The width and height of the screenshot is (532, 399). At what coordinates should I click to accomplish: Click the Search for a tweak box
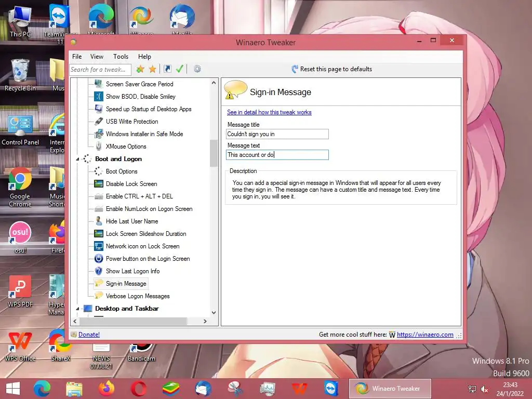100,69
